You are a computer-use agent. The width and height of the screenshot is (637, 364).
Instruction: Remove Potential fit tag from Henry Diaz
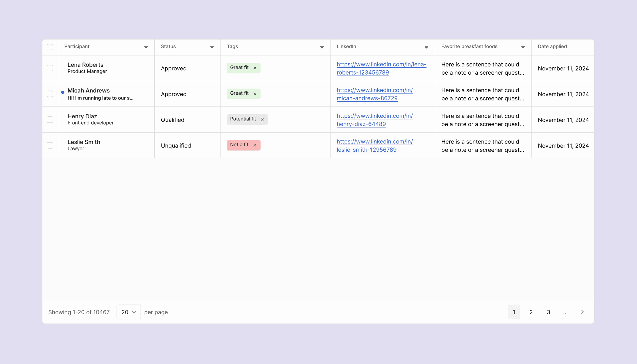coord(262,120)
